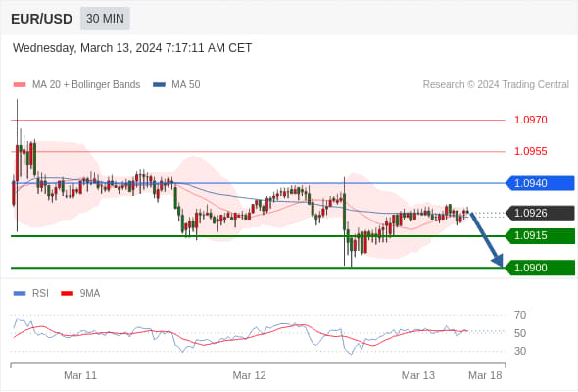
Task: Click the blue RSI legend swatch
Action: click(20, 294)
